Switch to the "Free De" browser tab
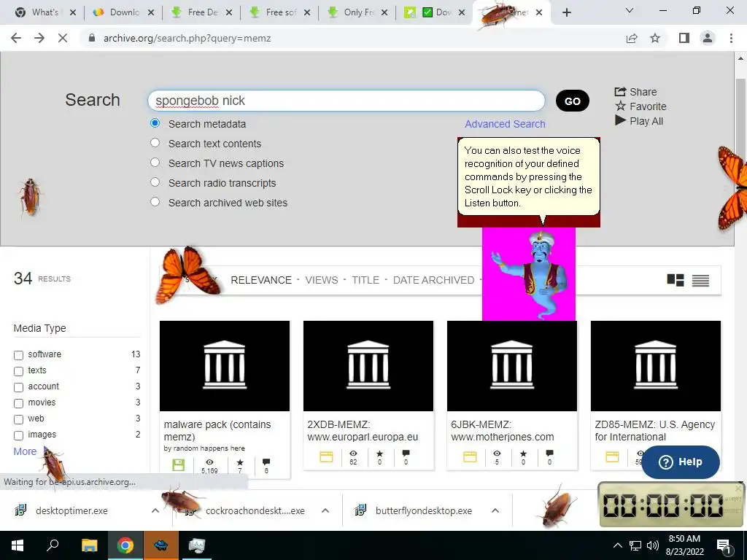747x560 pixels. click(x=203, y=12)
